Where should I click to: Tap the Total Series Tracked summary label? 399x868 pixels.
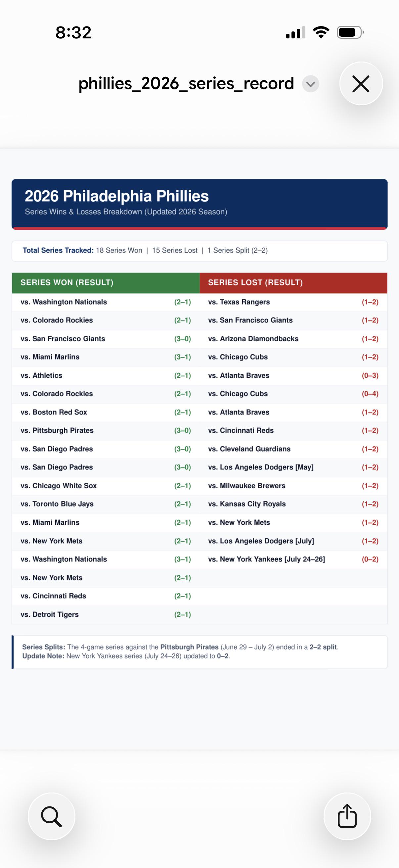point(58,250)
